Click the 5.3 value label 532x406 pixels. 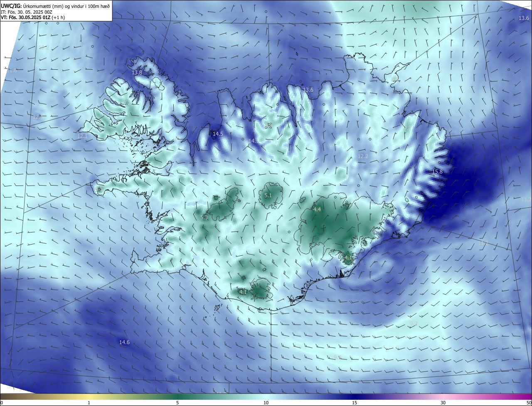204,217
